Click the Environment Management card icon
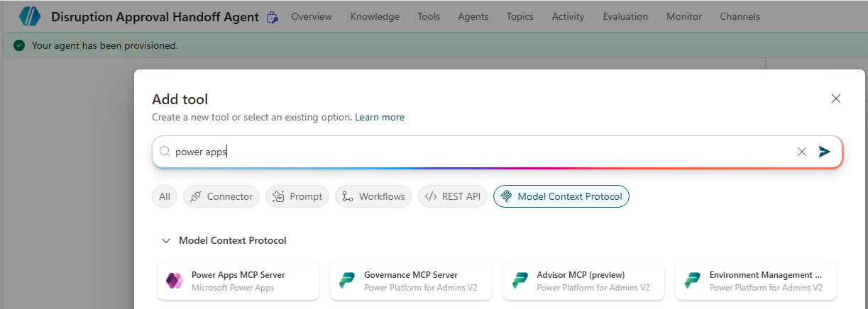Viewport: 868px width, 309px height. tap(693, 281)
